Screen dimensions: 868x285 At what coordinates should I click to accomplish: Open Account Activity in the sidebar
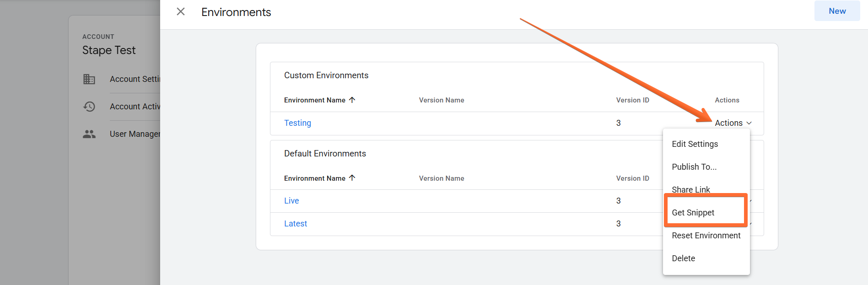point(135,107)
